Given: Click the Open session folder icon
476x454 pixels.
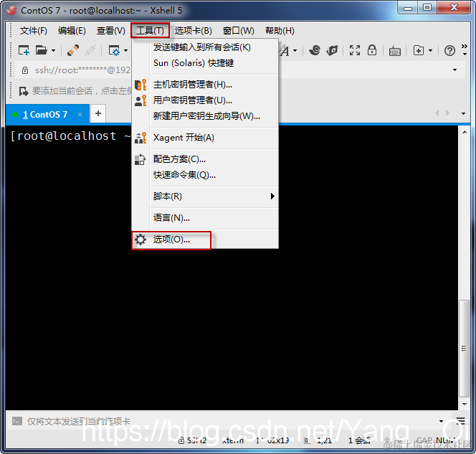Looking at the screenshot, I should (42, 50).
